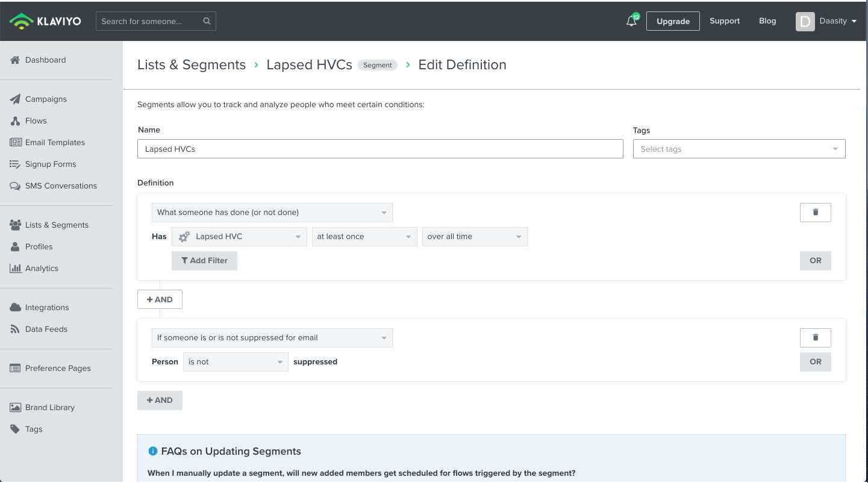Expand the Select tags dropdown
This screenshot has width=868, height=483.
click(x=738, y=149)
